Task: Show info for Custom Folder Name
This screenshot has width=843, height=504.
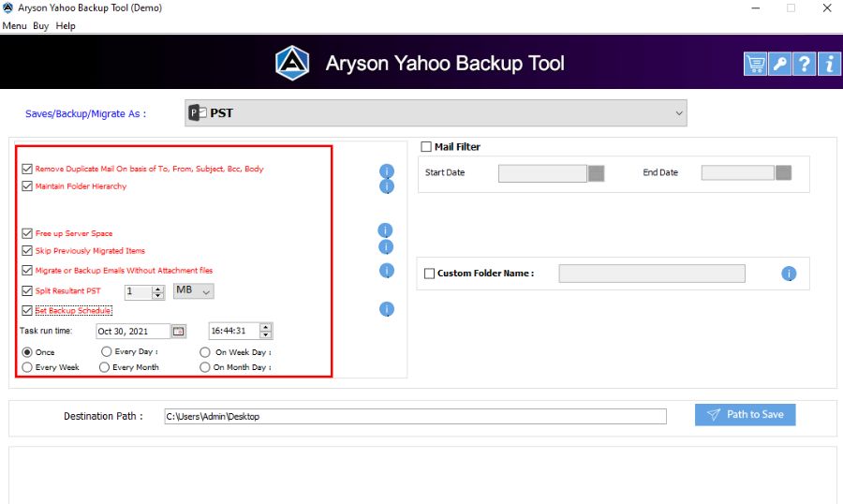Action: (789, 274)
